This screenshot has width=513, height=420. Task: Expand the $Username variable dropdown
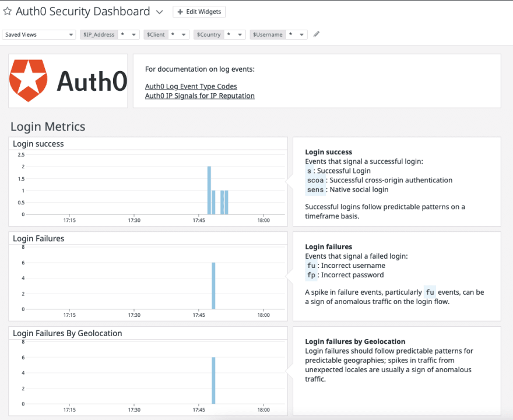click(x=301, y=34)
